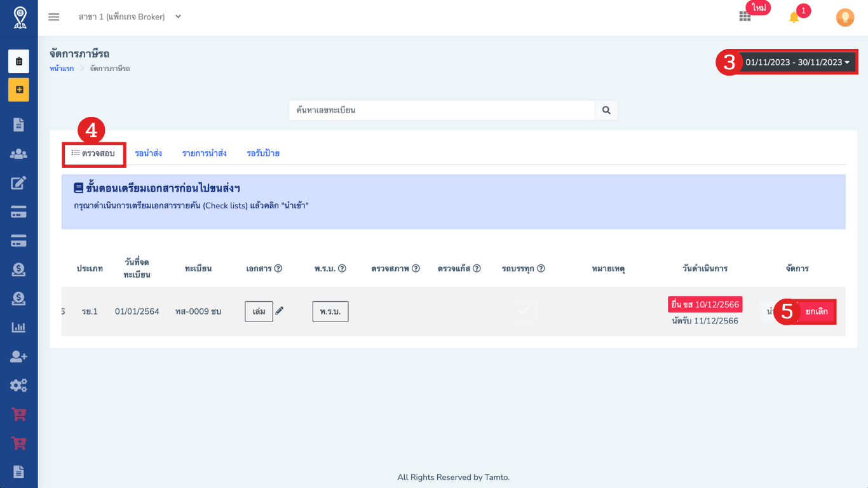The image size is (868, 488).
Task: Open the gears settings sidebar icon
Action: 19,385
